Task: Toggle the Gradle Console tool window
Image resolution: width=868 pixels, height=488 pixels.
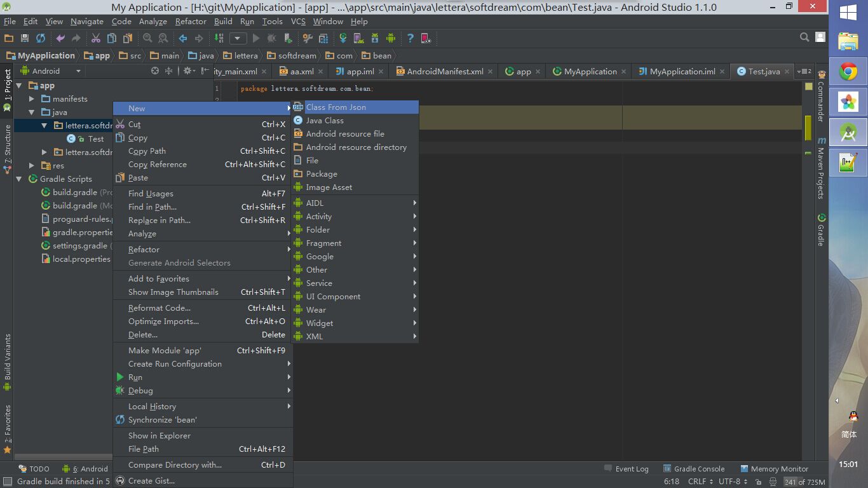Action: [693, 469]
